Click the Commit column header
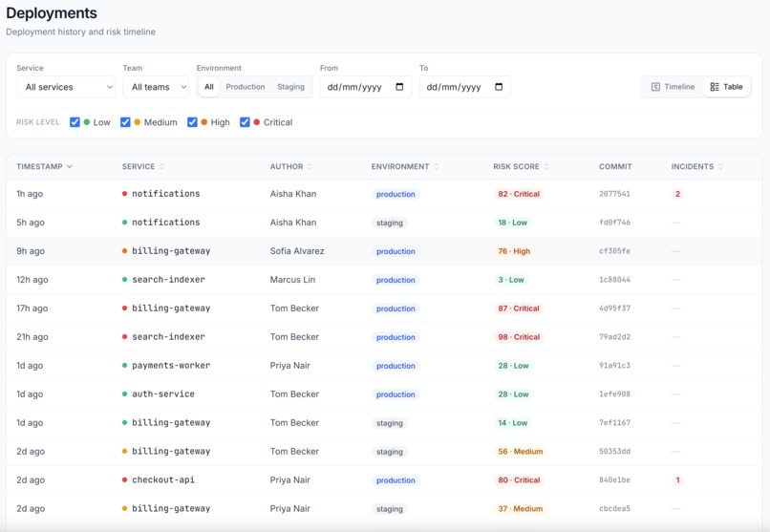The height and width of the screenshot is (532, 770). [615, 166]
